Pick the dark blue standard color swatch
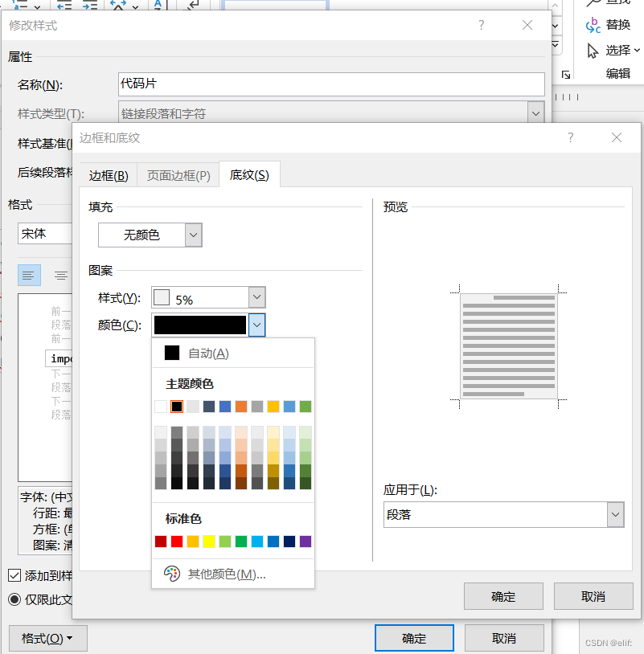This screenshot has height=654, width=644. [x=289, y=542]
